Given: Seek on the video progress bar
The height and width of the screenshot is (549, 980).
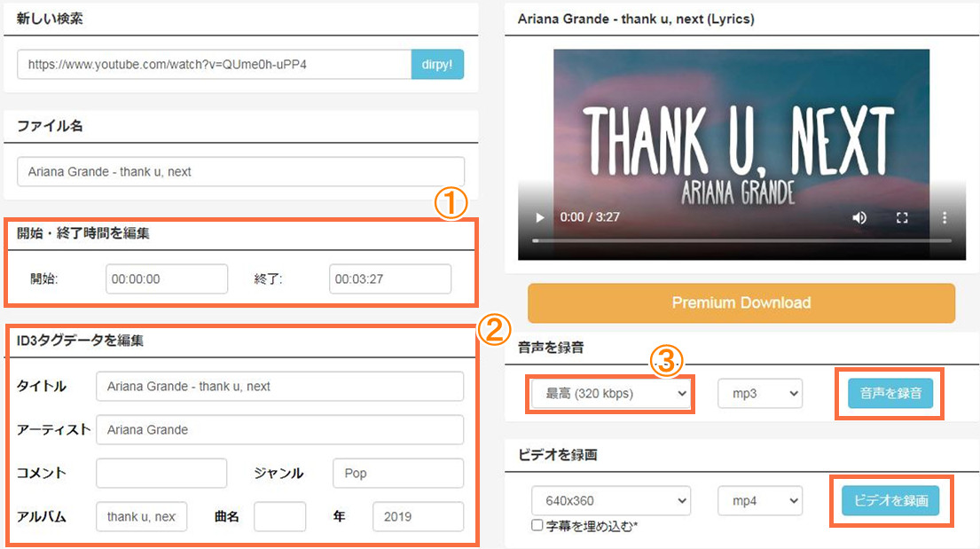Looking at the screenshot, I should pos(741,240).
